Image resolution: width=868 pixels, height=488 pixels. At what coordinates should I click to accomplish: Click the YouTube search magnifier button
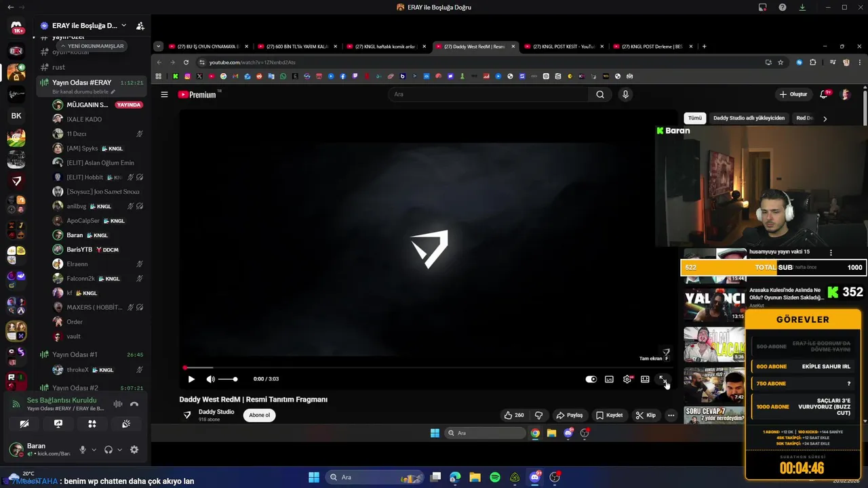[600, 94]
